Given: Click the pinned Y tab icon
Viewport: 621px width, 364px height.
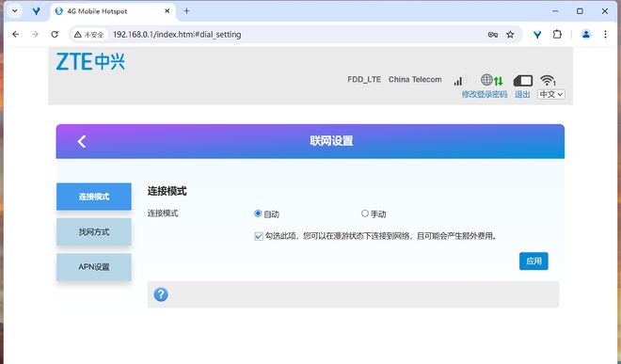Looking at the screenshot, I should click(x=36, y=11).
